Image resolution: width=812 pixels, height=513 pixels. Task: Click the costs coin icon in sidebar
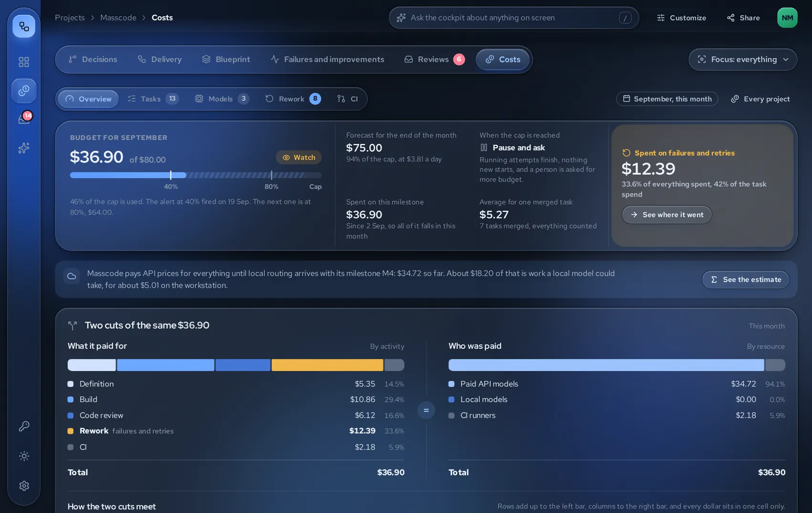(24, 91)
